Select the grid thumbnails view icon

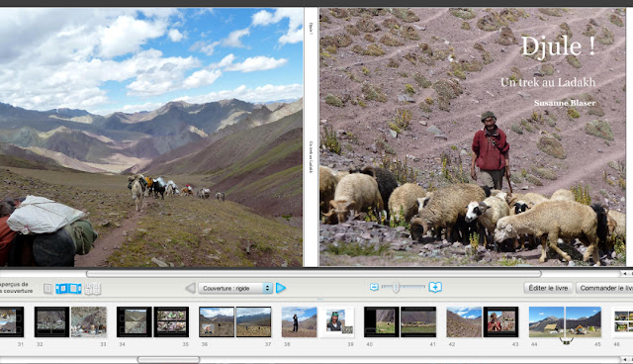tap(92, 289)
